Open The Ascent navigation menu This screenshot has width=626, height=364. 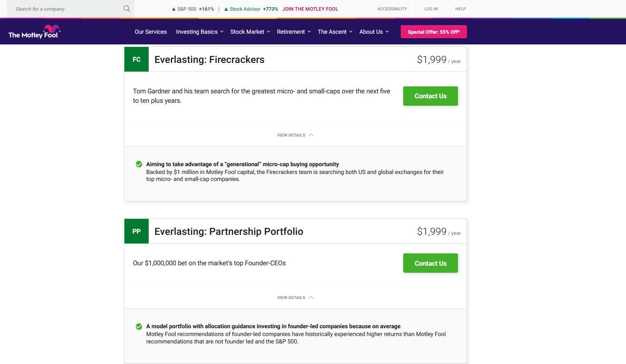pos(335,32)
